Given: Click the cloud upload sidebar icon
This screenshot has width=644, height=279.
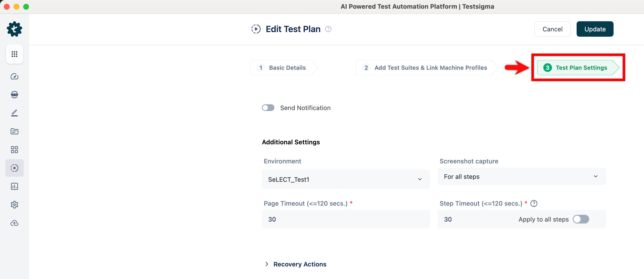Looking at the screenshot, I should (14, 223).
